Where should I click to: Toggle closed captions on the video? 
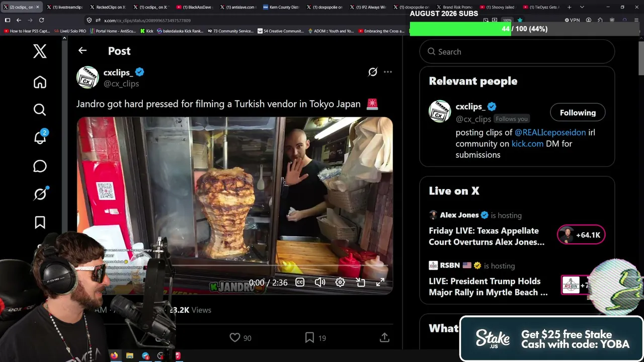pyautogui.click(x=300, y=282)
